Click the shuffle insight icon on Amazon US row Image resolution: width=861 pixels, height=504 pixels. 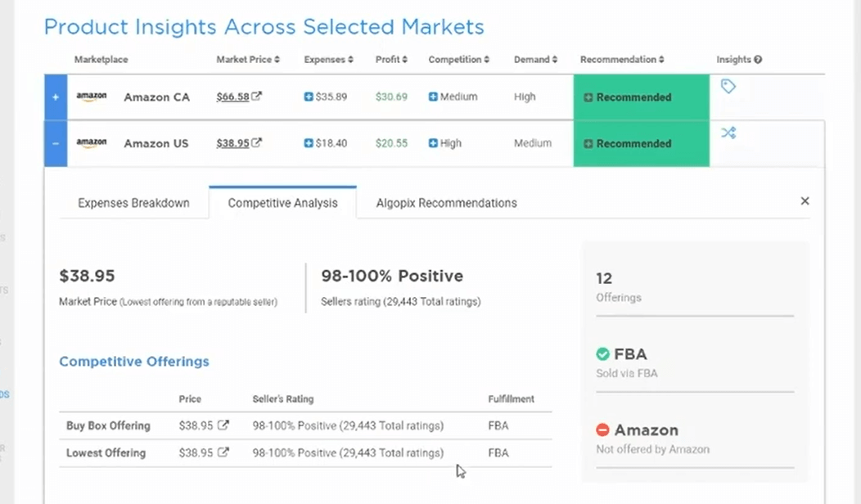coord(728,133)
